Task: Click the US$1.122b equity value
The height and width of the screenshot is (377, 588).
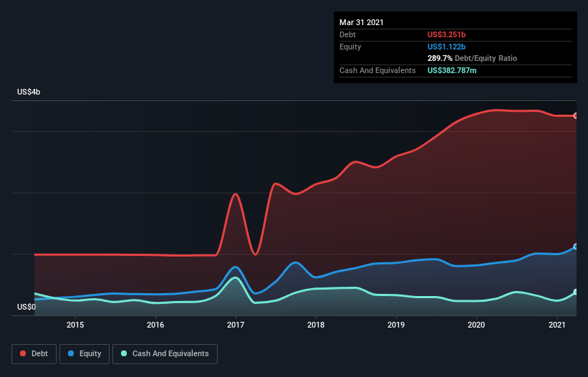Action: (x=446, y=47)
